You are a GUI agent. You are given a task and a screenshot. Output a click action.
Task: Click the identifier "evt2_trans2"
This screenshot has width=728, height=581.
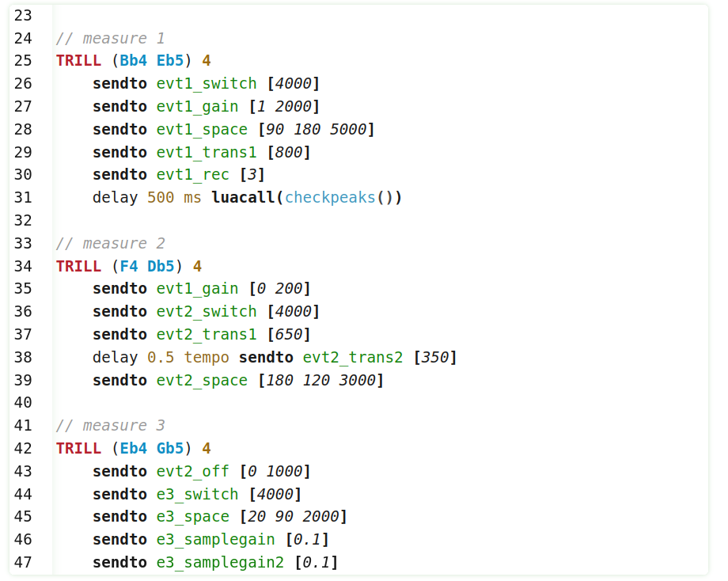353,357
